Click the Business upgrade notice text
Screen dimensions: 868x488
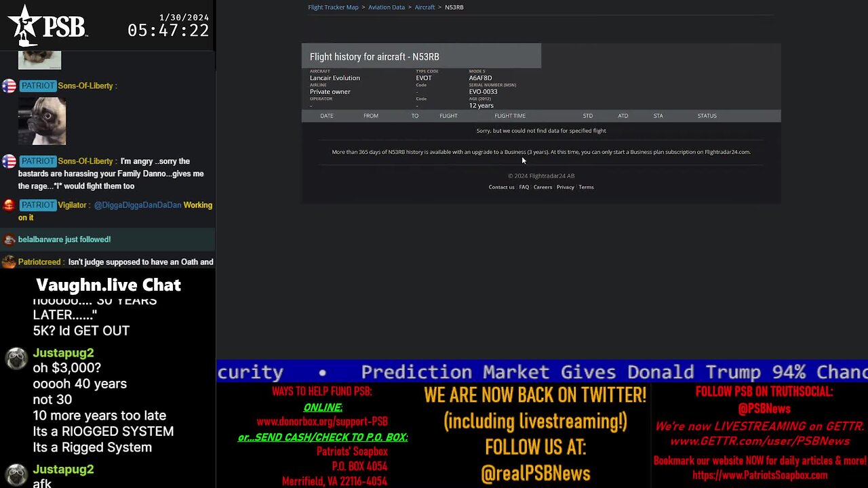click(x=541, y=152)
